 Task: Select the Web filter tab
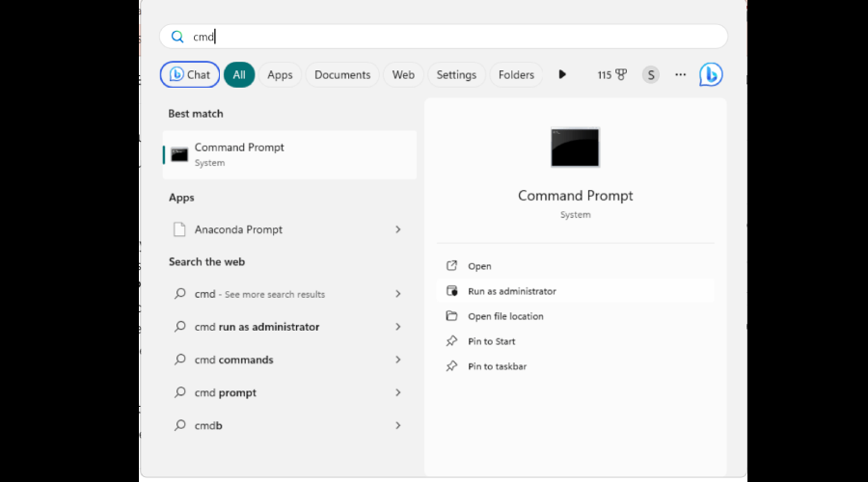[x=403, y=75]
